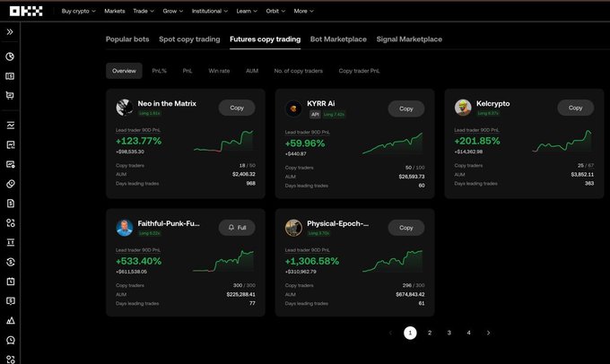The image size is (610, 364).
Task: Copy the Physical-Epoch trader
Action: (x=406, y=228)
